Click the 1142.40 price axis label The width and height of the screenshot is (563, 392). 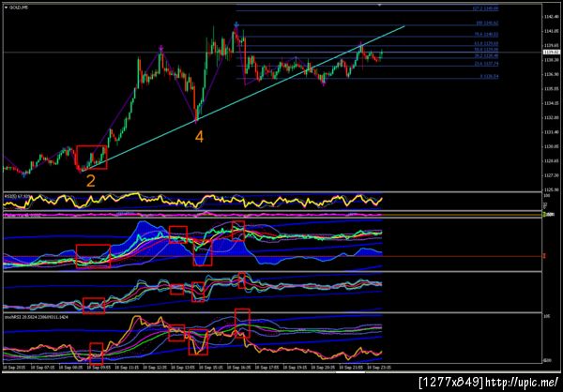[x=551, y=17]
